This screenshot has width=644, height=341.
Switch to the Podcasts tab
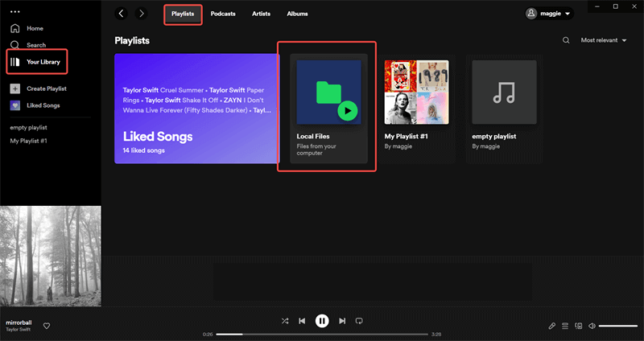(x=223, y=14)
